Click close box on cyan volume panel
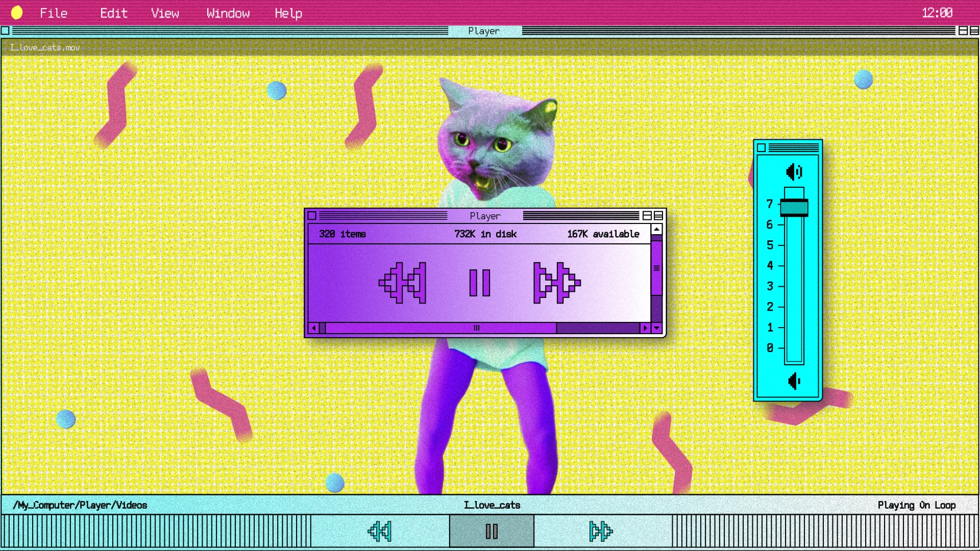The width and height of the screenshot is (980, 551). click(761, 148)
